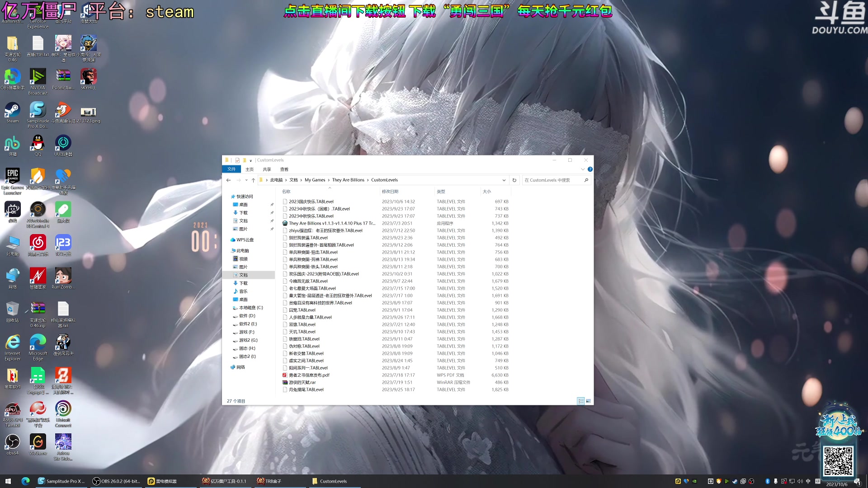Screen dimensions: 868x488
Task: Open recent locations dropdown arrow
Action: pyautogui.click(x=246, y=180)
